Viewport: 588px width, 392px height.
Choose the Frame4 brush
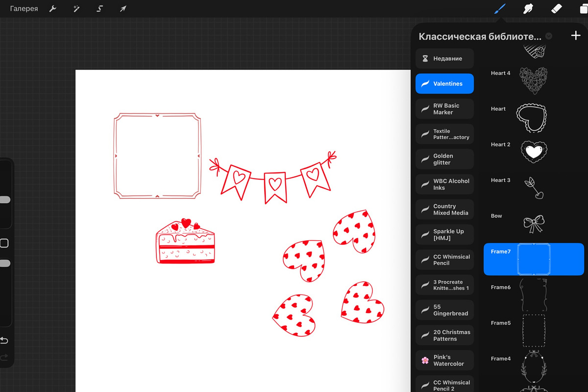point(534,367)
